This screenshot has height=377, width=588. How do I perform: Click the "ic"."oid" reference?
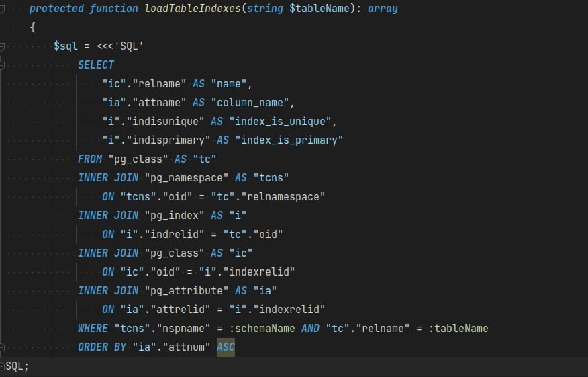coord(150,271)
